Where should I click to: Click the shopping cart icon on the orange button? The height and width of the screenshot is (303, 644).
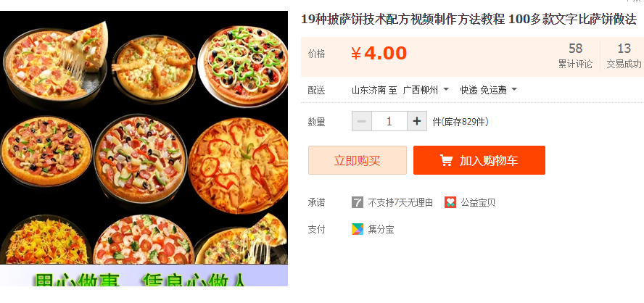pyautogui.click(x=446, y=160)
